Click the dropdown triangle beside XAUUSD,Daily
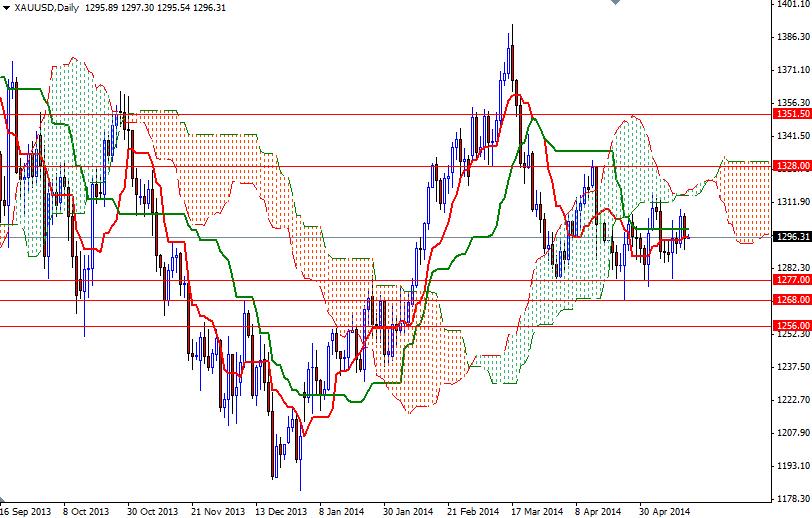Image resolution: width=812 pixels, height=518 pixels. pyautogui.click(x=6, y=8)
